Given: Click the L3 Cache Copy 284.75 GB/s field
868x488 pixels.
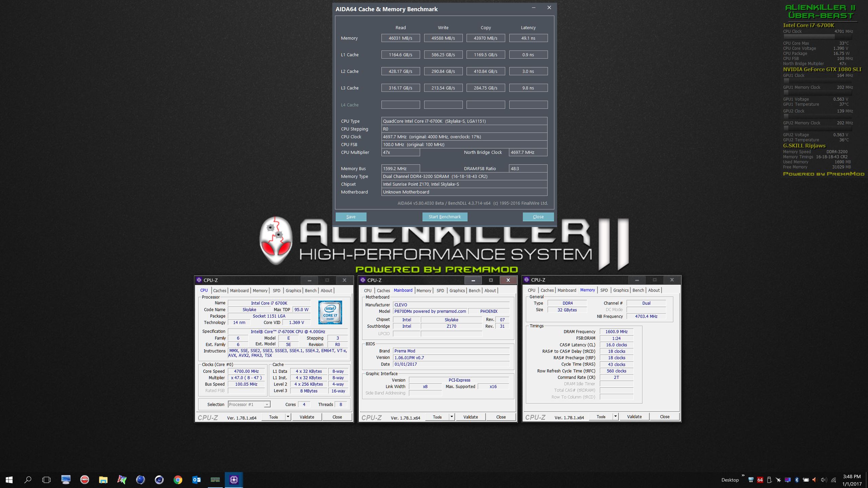Looking at the screenshot, I should [x=486, y=88].
